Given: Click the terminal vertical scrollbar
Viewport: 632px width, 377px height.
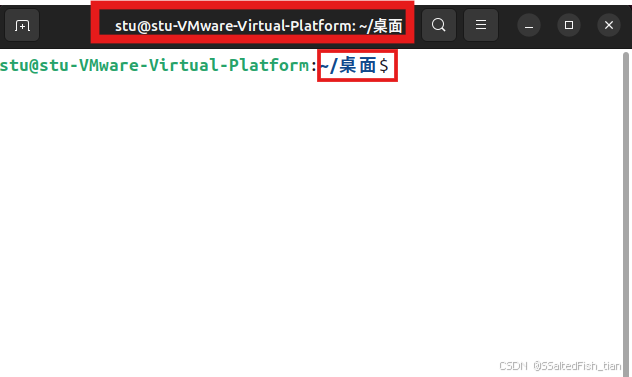Looking at the screenshot, I should pyautogui.click(x=626, y=214).
